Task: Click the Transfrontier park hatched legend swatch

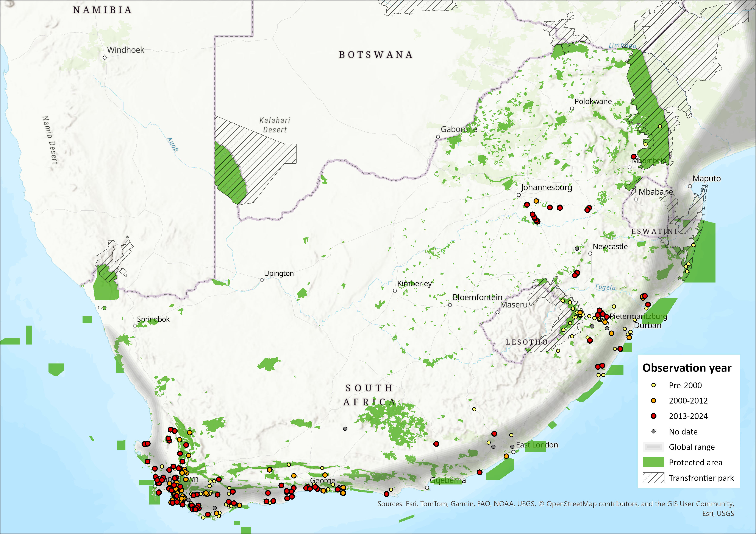Action: click(x=653, y=478)
